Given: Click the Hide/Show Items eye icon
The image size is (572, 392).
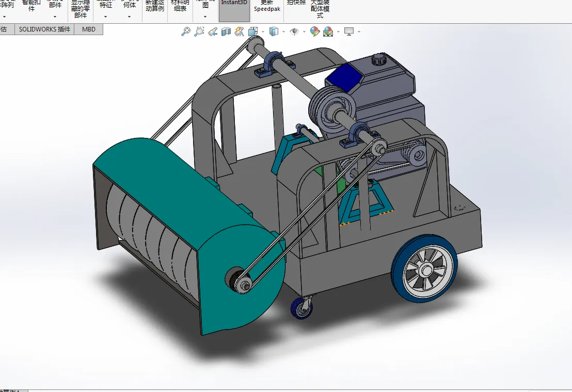Looking at the screenshot, I should (x=294, y=32).
